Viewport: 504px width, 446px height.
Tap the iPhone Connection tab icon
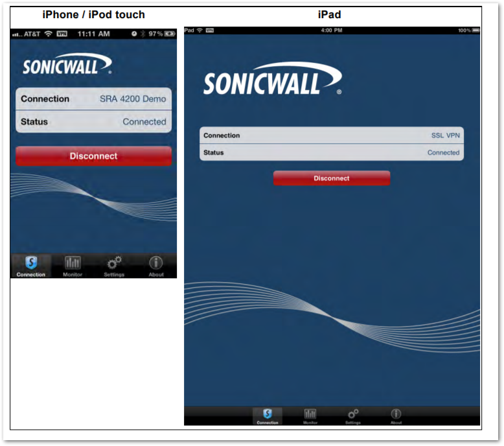31,263
